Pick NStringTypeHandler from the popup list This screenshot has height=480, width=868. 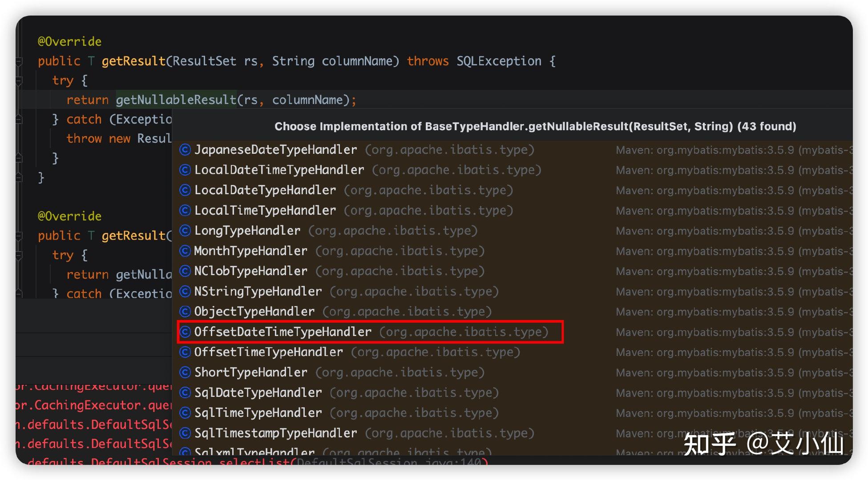[x=258, y=292]
